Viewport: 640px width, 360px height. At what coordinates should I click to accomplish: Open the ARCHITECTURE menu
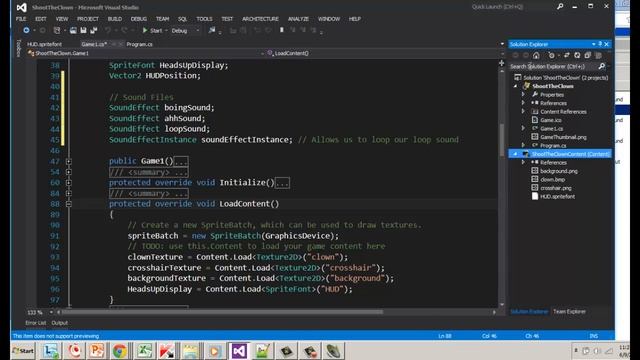click(x=260, y=19)
